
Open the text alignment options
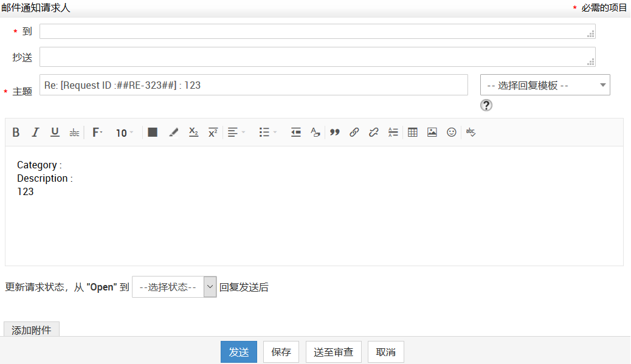tap(236, 132)
